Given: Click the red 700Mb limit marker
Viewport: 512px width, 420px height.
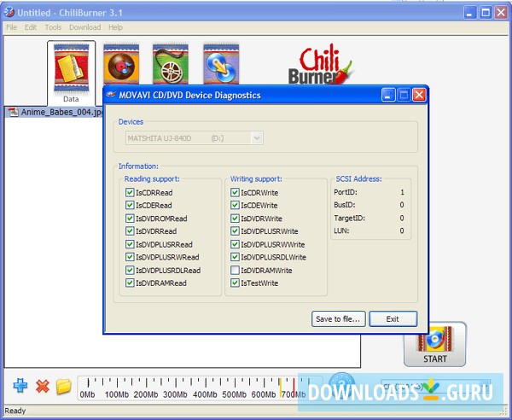Looking at the screenshot, I should (294, 388).
